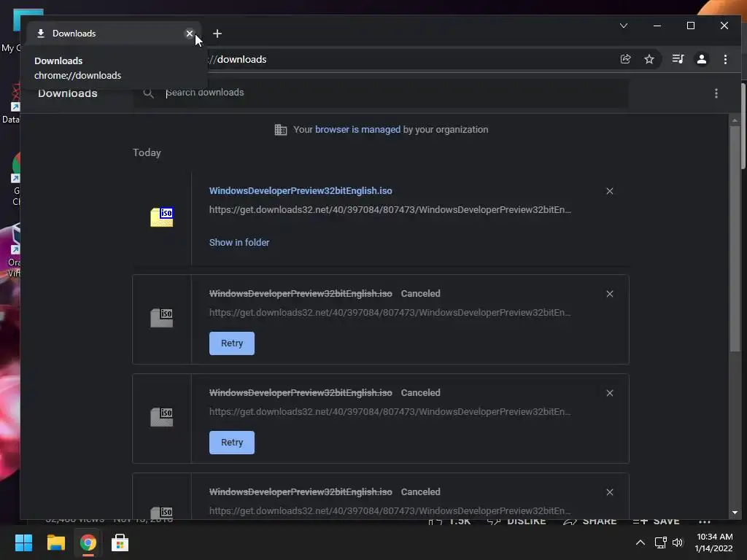Retry the second canceled download
The image size is (747, 560).
click(x=231, y=443)
